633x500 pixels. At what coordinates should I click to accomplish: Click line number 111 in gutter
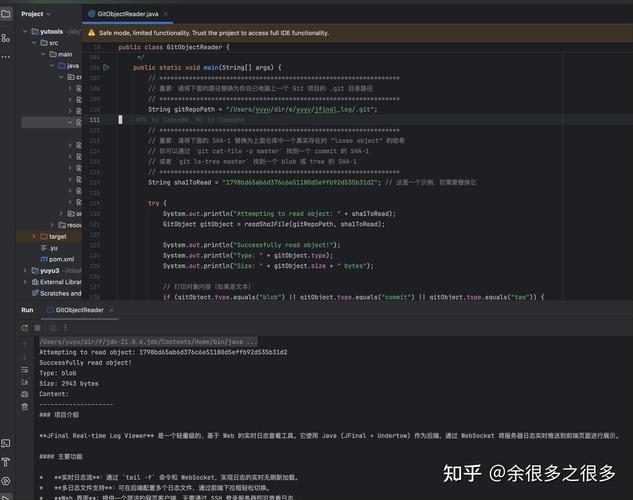click(95, 119)
